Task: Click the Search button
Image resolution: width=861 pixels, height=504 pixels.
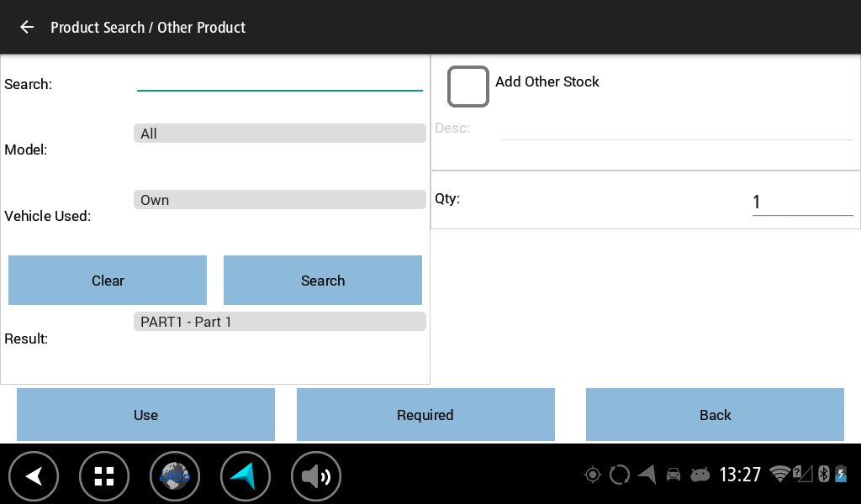Action: [323, 281]
